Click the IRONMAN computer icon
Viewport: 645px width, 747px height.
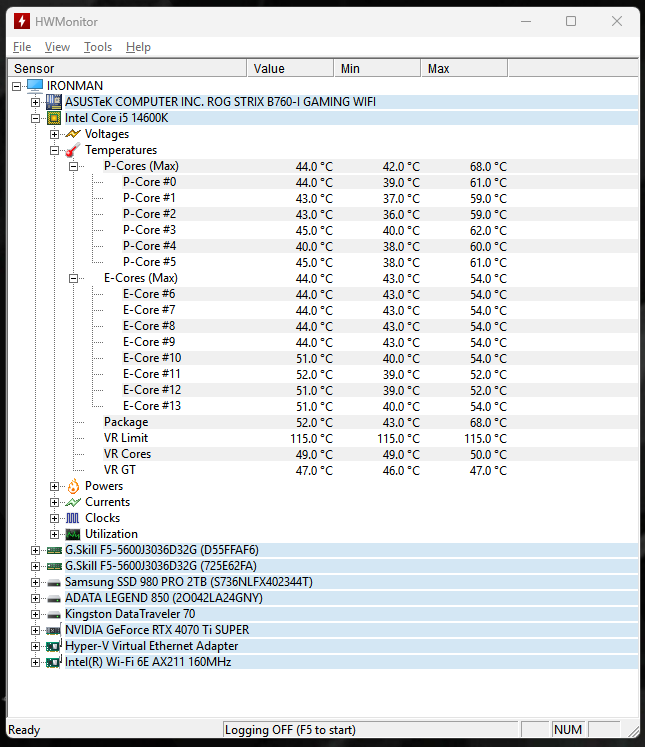[x=35, y=86]
